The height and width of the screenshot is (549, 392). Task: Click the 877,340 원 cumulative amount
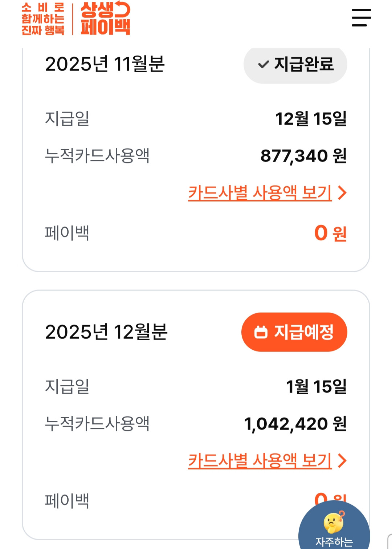303,156
